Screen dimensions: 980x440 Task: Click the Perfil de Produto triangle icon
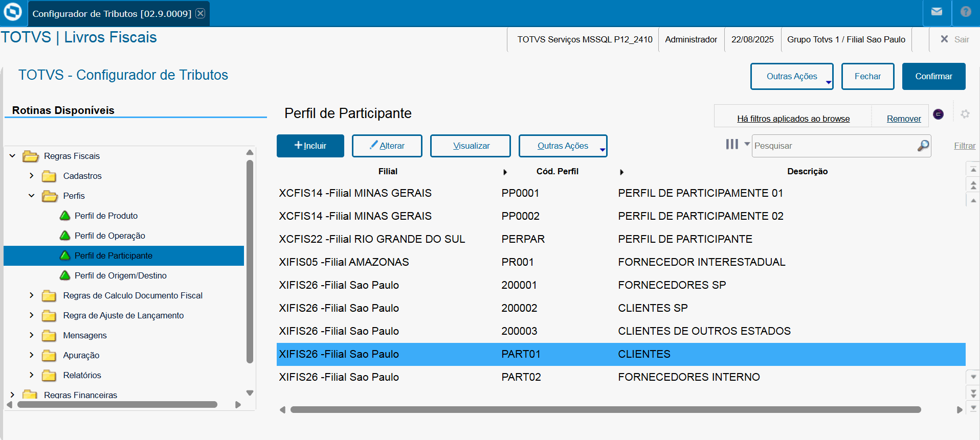click(x=65, y=216)
